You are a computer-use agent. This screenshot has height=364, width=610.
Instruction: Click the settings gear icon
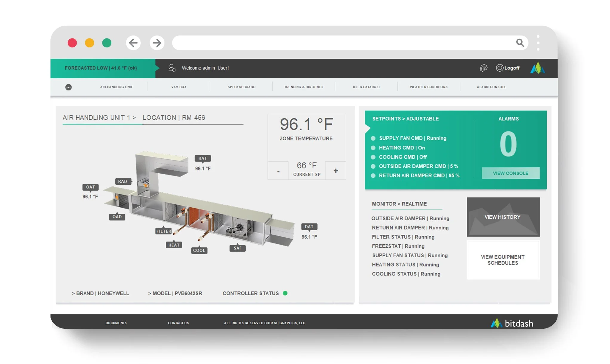pos(483,68)
